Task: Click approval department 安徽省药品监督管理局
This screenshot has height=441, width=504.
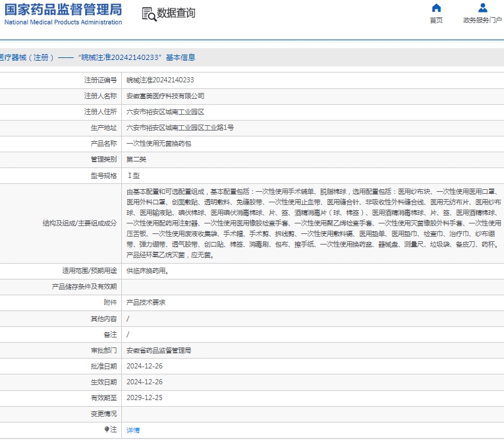Action: pyautogui.click(x=159, y=350)
